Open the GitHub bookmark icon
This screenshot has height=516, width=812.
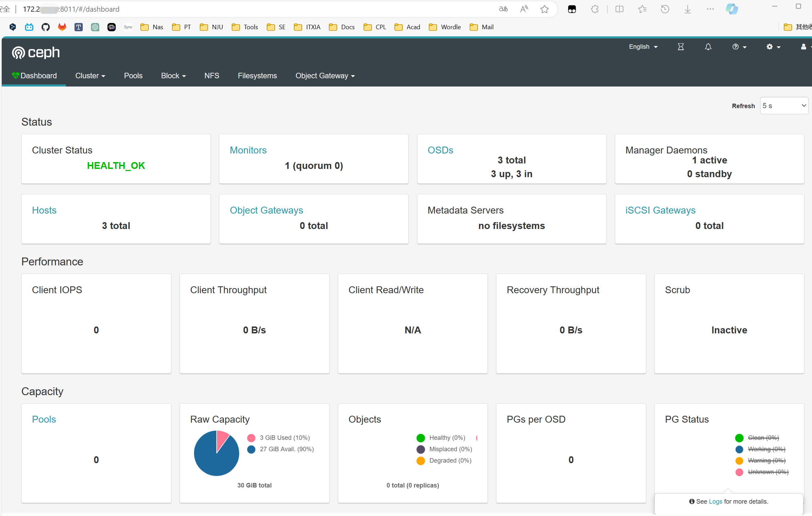tap(45, 27)
